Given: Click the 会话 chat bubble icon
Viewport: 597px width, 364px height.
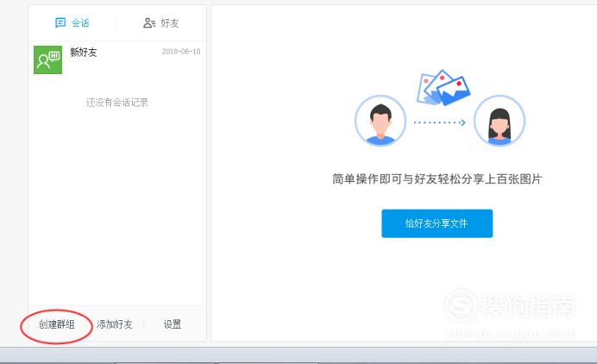Looking at the screenshot, I should 60,22.
